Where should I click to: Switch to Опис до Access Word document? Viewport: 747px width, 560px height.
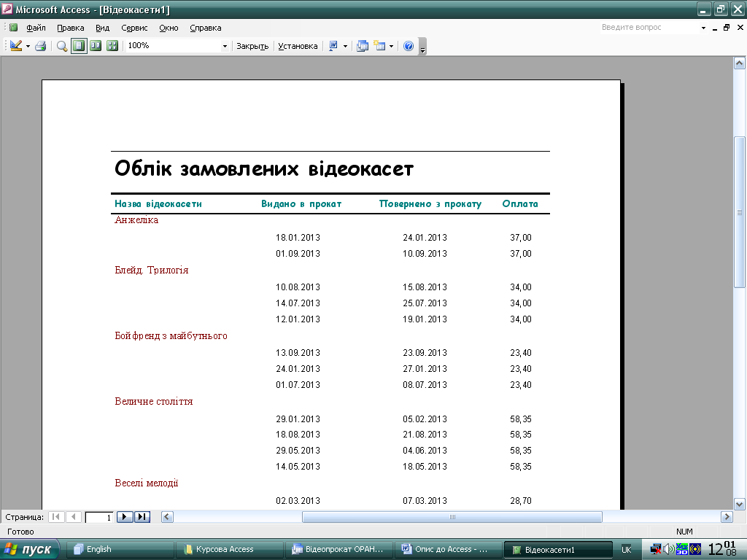449,550
